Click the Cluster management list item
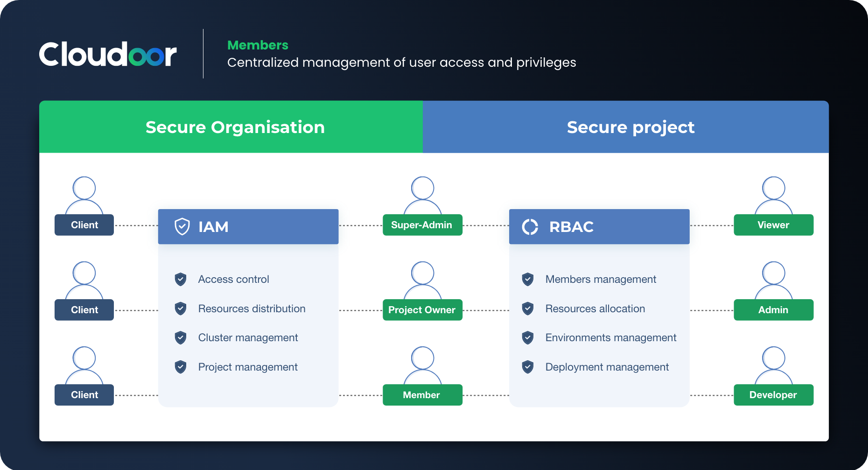The image size is (868, 470). click(237, 337)
